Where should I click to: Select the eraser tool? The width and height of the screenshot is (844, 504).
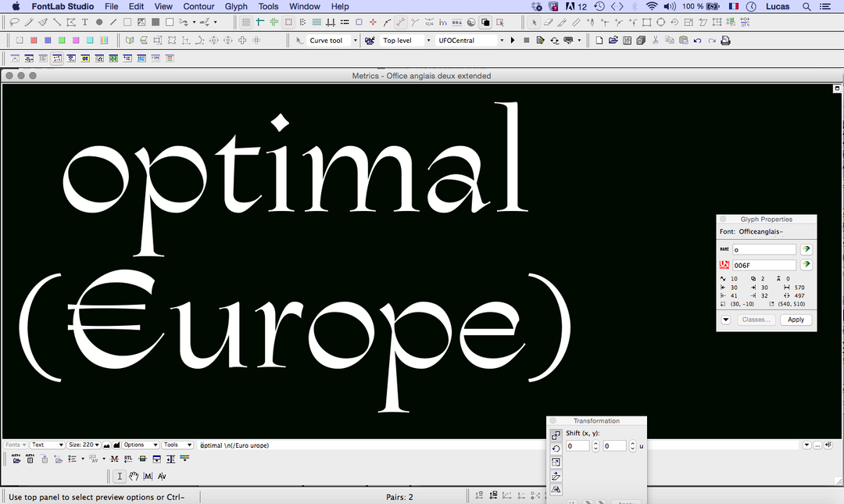549,22
